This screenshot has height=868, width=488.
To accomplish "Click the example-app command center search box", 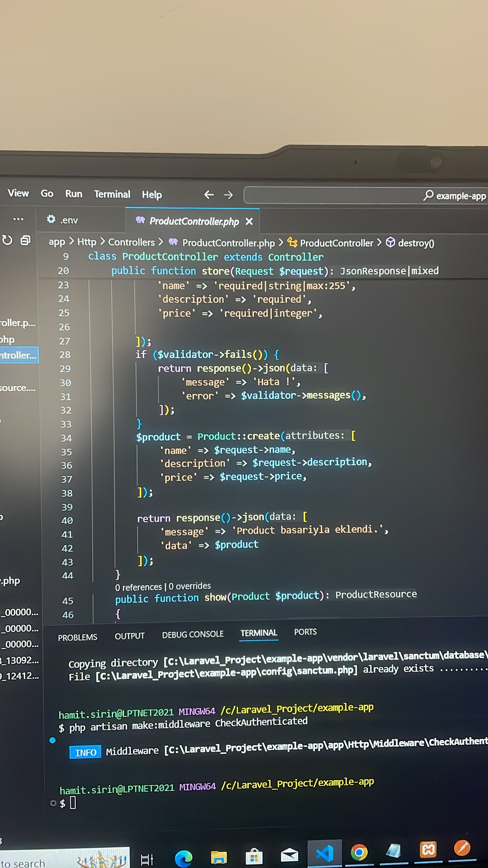I will [366, 195].
